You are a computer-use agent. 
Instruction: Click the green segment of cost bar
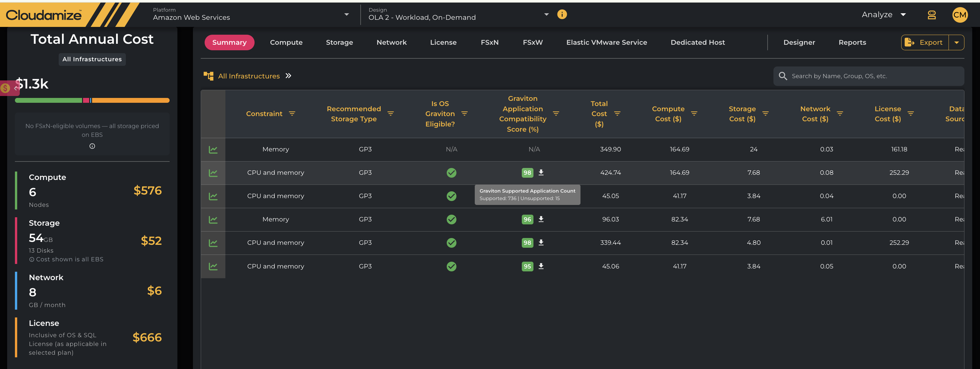[x=48, y=101]
